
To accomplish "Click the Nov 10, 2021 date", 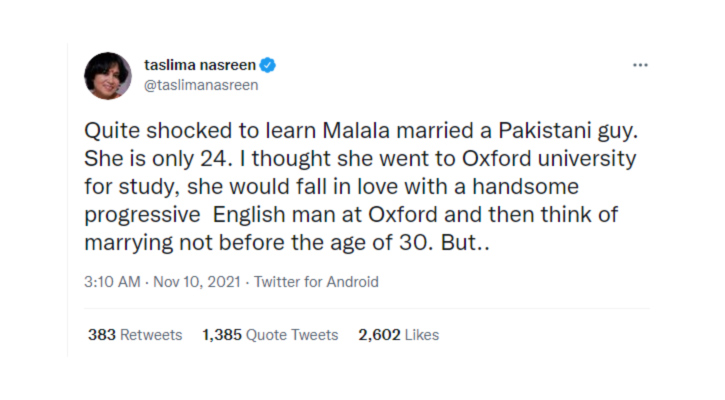I will tap(197, 282).
